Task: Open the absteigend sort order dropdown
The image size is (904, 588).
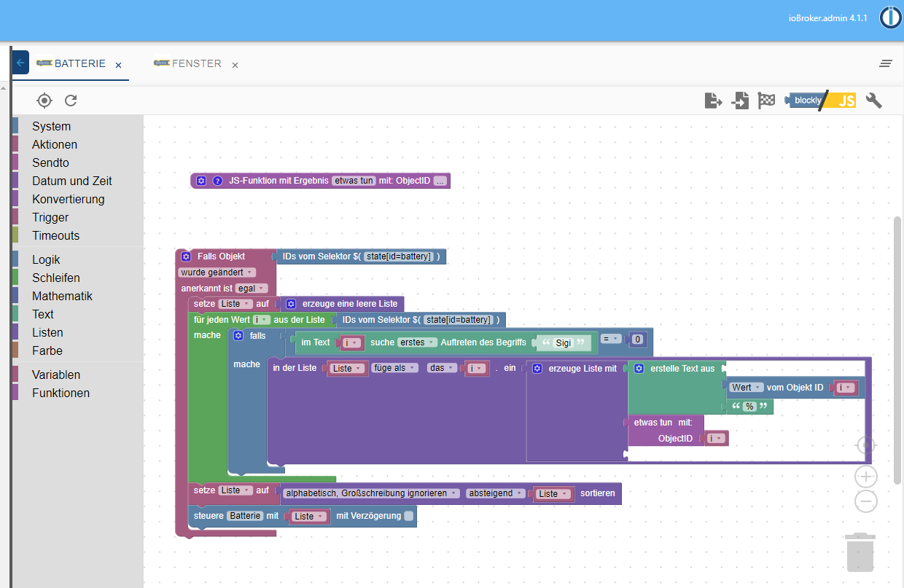Action: [x=495, y=493]
